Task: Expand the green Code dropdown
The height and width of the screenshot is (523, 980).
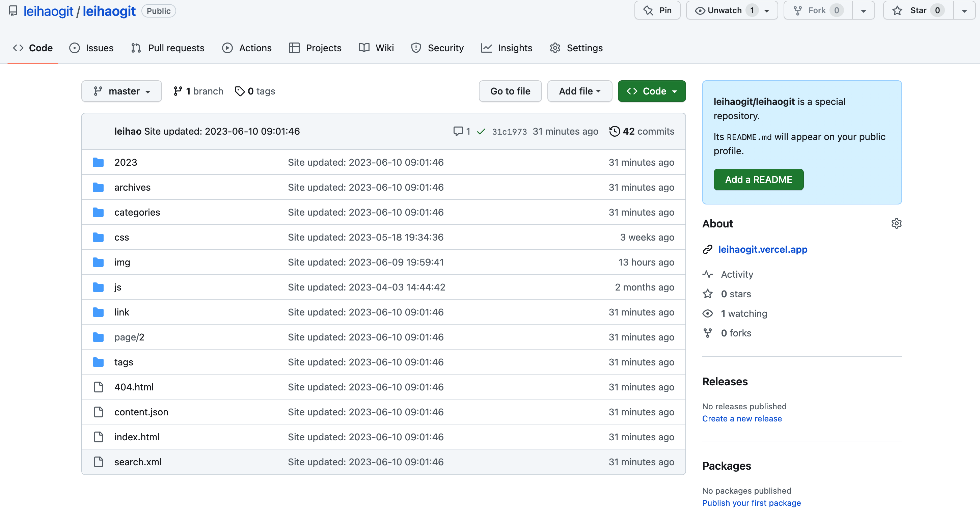Action: click(x=651, y=91)
